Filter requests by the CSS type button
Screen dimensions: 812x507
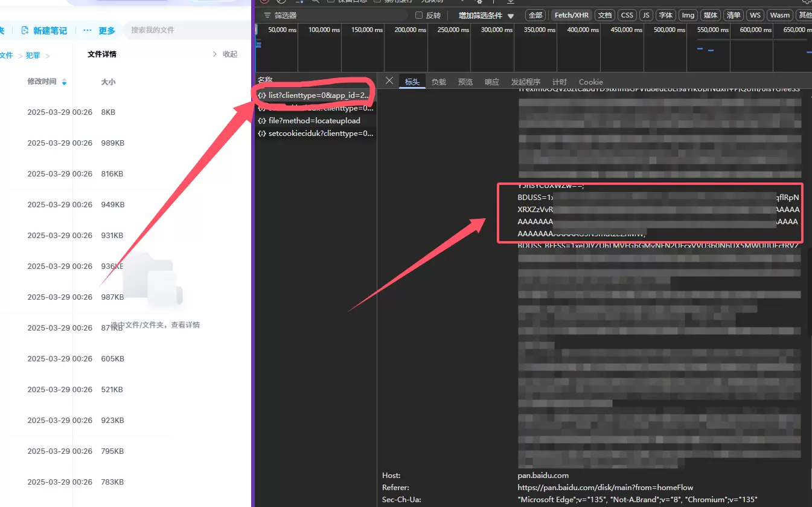point(627,15)
